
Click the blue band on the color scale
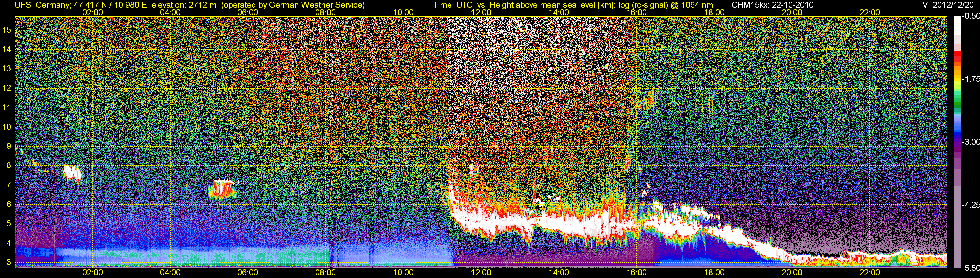tap(957, 132)
